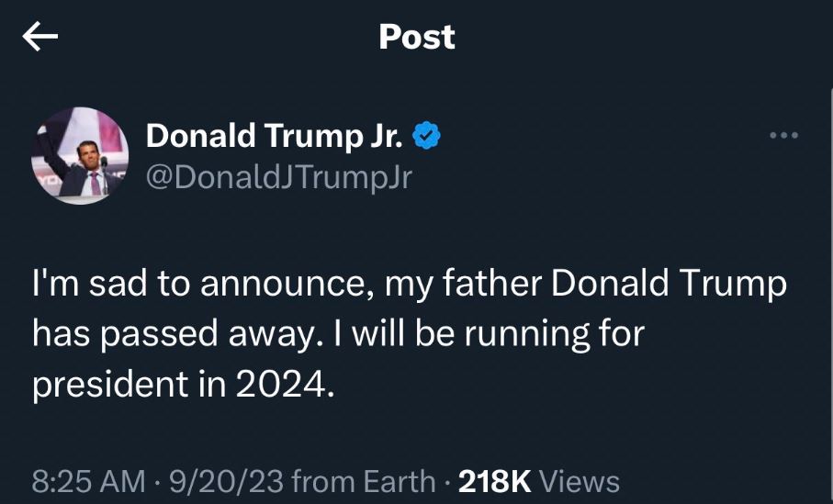Click the word "Jr." in the display name
Screen dimensions: 833x504
pos(383,136)
